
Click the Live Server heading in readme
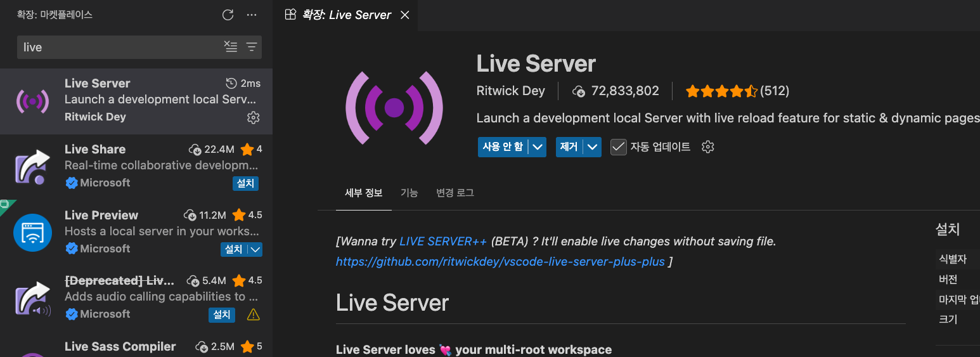392,302
